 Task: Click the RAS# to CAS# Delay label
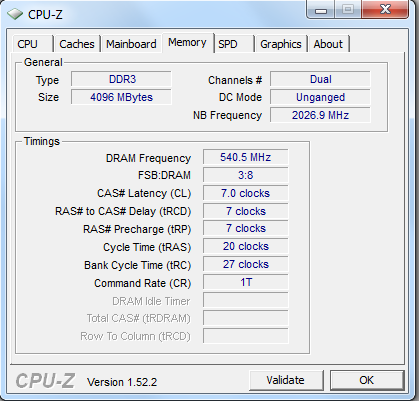pos(123,211)
